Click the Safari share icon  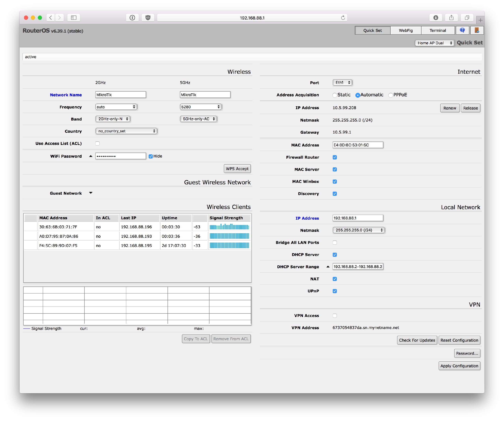pos(451,18)
